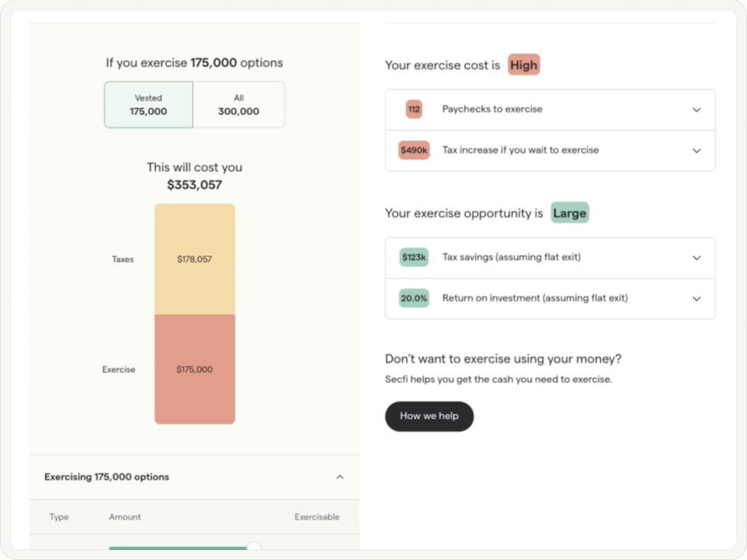Click the Exercisable column header
Screen dimensions: 747x560
tap(317, 517)
